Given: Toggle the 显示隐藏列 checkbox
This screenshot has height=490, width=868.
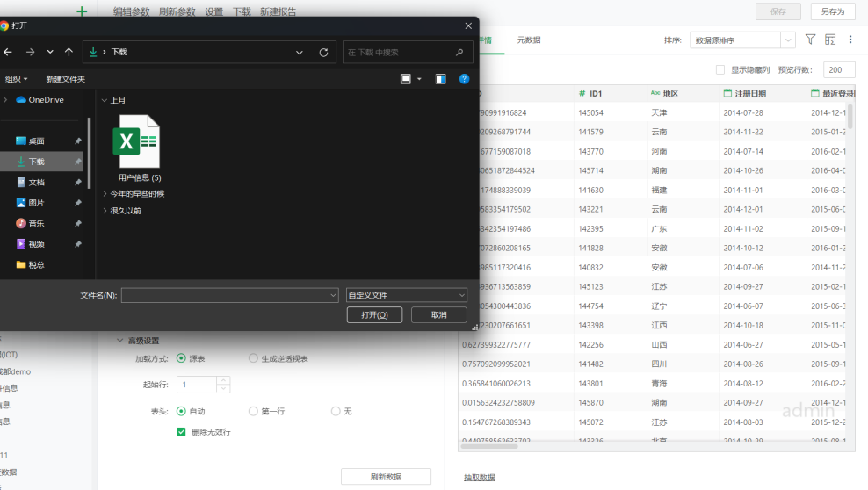Looking at the screenshot, I should pyautogui.click(x=720, y=69).
